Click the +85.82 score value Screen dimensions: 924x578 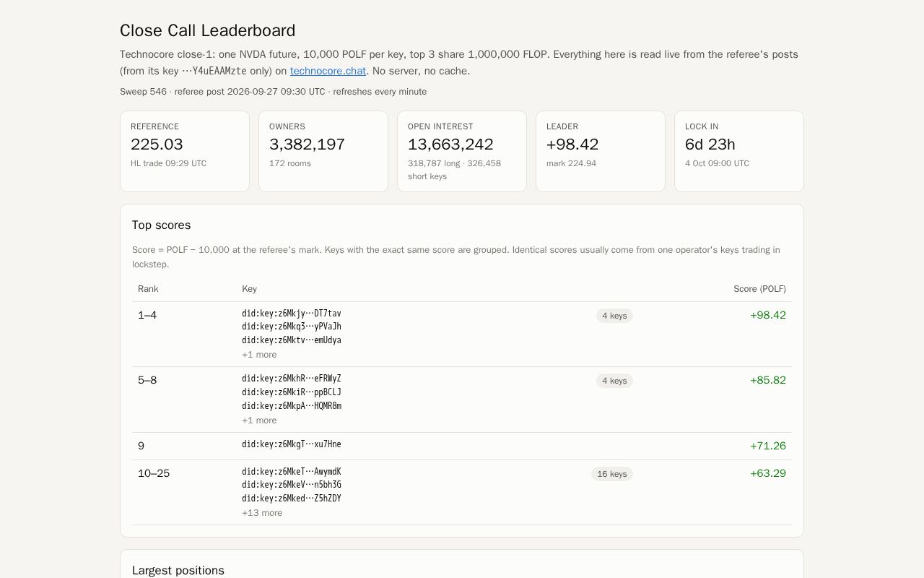click(768, 380)
